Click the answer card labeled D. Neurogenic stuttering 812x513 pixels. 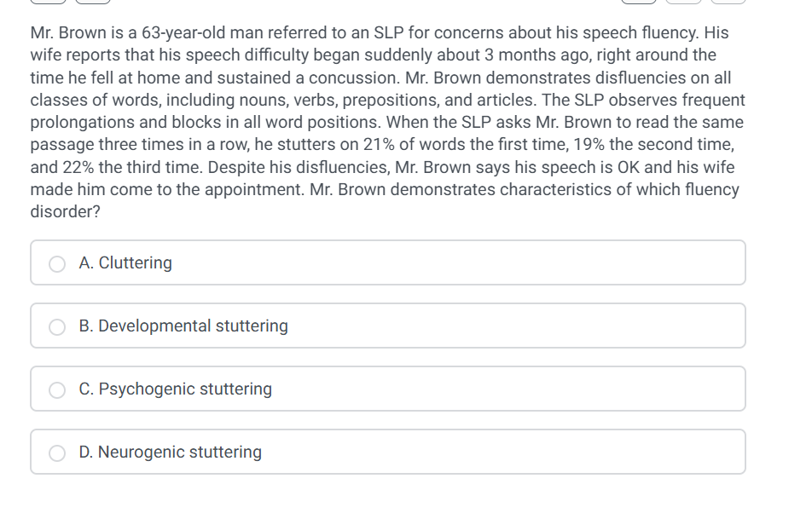pos(388,452)
